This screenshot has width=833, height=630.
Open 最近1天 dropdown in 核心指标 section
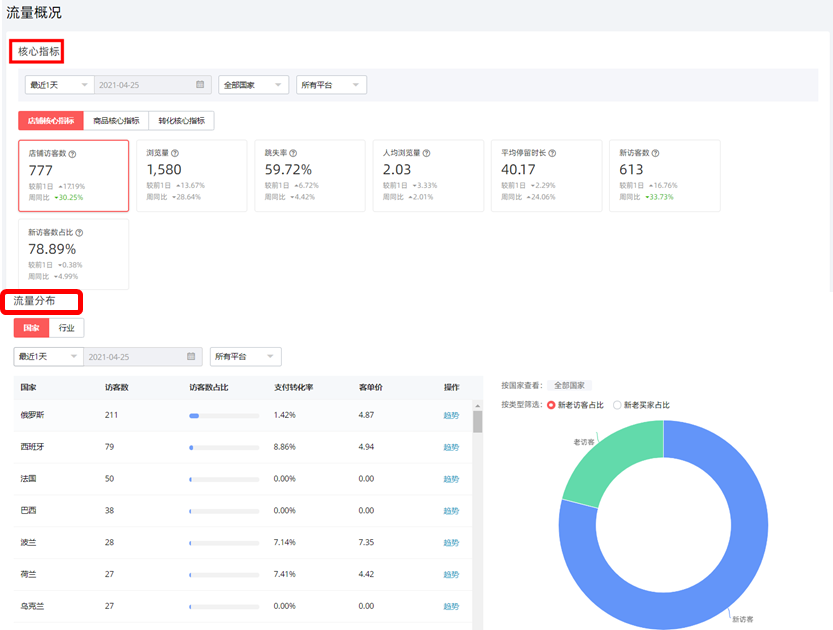click(x=57, y=85)
